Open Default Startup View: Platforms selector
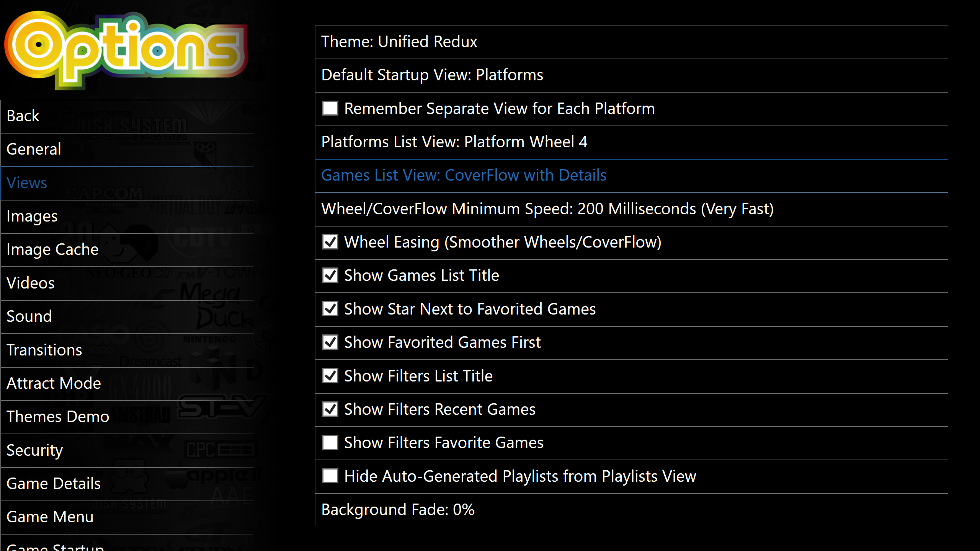The width and height of the screenshot is (980, 551). pos(631,75)
